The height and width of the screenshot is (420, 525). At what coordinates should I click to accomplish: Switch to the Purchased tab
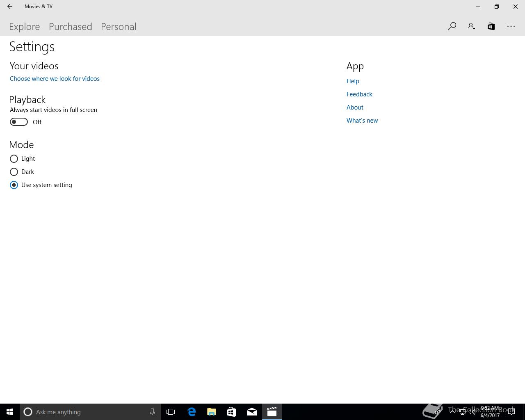click(71, 27)
